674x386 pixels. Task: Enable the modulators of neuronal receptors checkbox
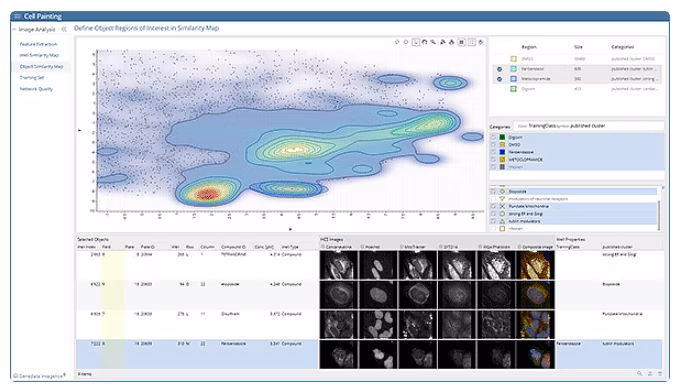(493, 199)
